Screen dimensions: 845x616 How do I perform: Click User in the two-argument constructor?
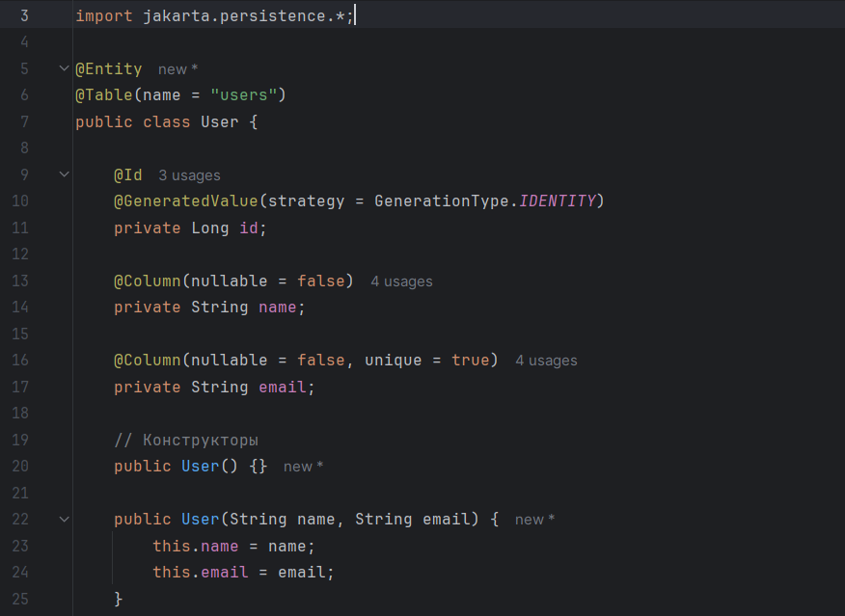pyautogui.click(x=201, y=519)
